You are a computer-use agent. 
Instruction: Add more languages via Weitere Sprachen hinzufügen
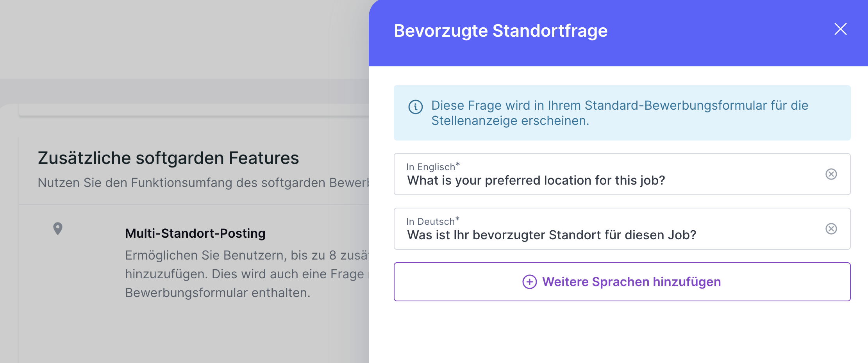pyautogui.click(x=622, y=282)
